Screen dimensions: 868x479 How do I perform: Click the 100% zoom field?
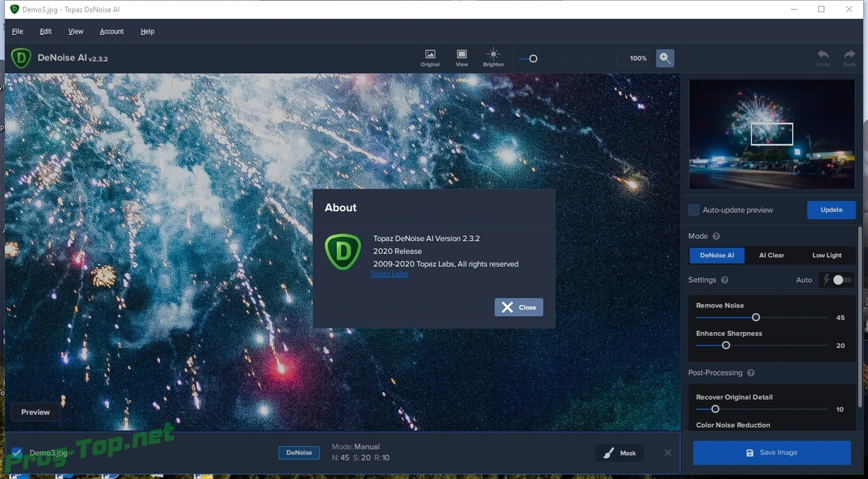[x=634, y=59]
